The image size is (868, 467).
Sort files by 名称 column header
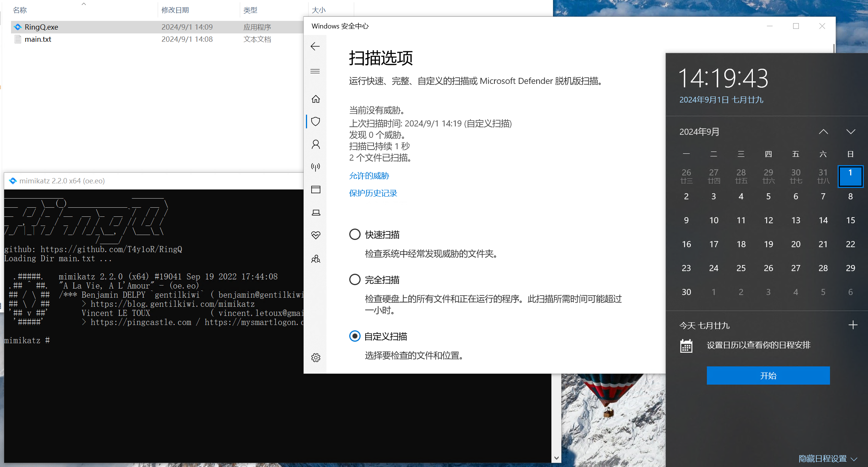click(20, 10)
